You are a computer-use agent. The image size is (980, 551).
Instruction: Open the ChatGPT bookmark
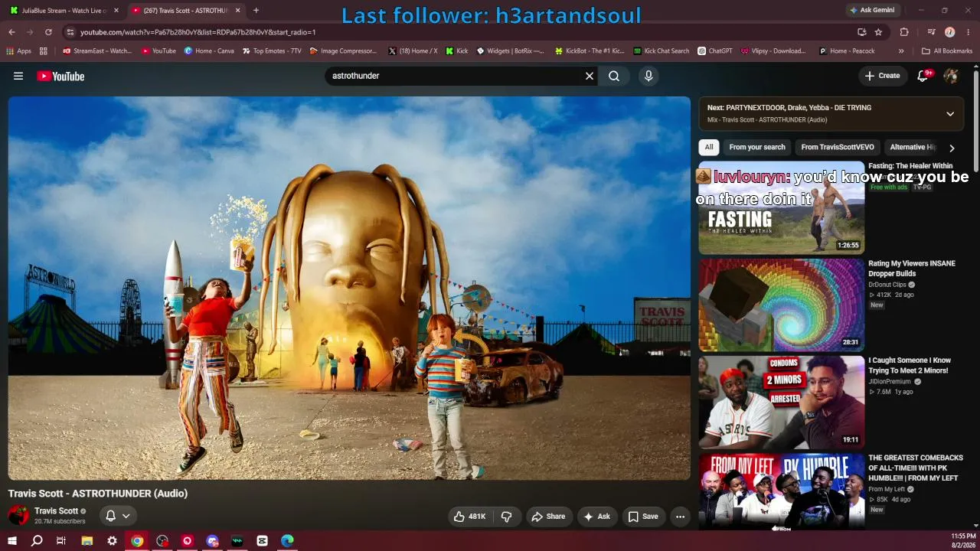point(715,51)
